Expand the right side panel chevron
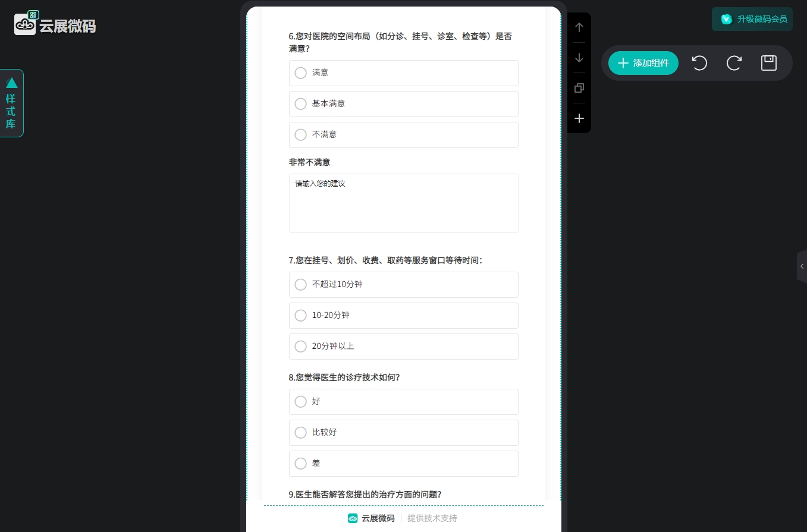The height and width of the screenshot is (532, 807). pos(802,266)
